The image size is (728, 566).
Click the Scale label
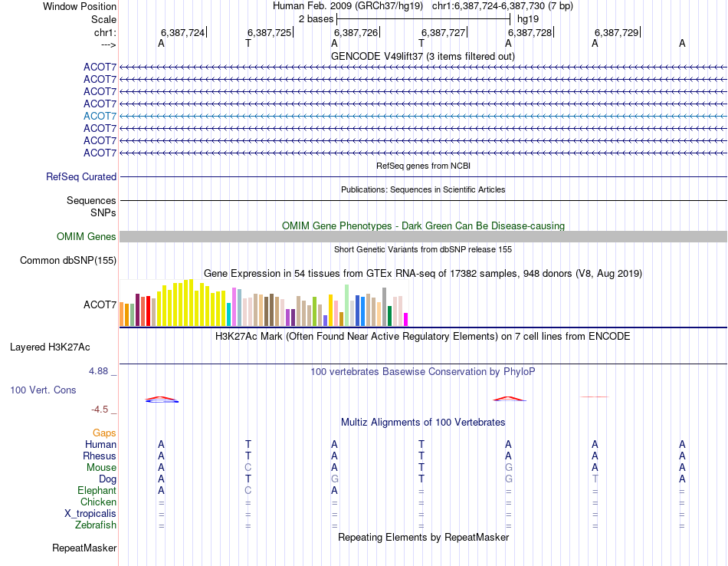click(104, 19)
